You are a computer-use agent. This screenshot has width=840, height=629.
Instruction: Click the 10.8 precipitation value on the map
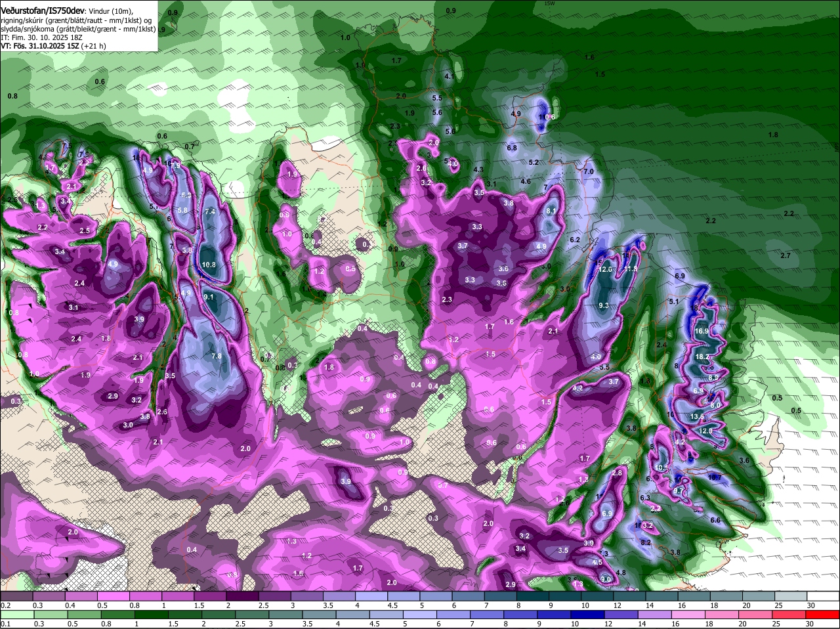tap(209, 265)
